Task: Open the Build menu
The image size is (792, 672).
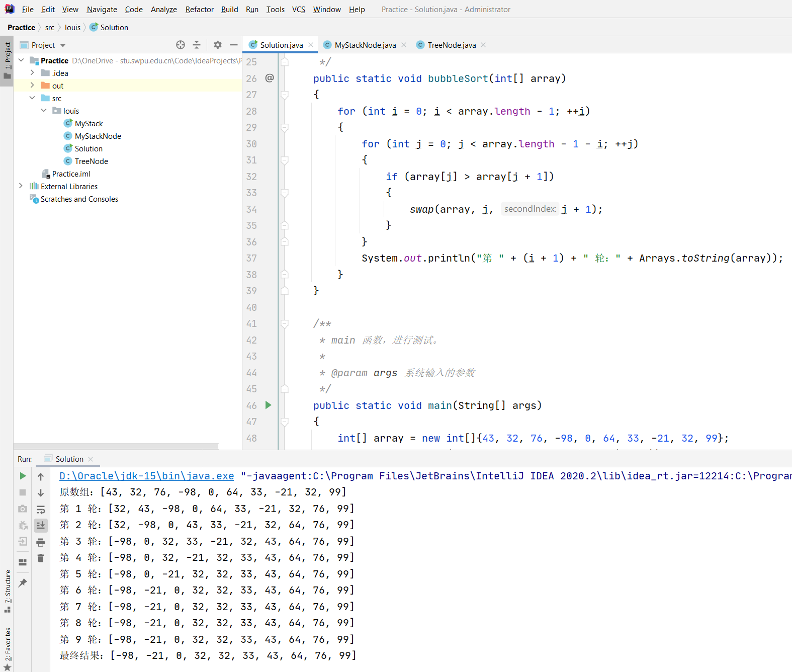Action: coord(229,9)
